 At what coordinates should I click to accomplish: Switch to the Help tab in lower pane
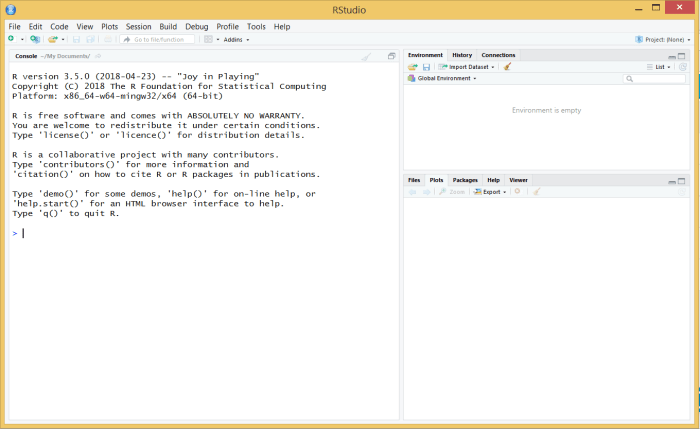tap(493, 180)
